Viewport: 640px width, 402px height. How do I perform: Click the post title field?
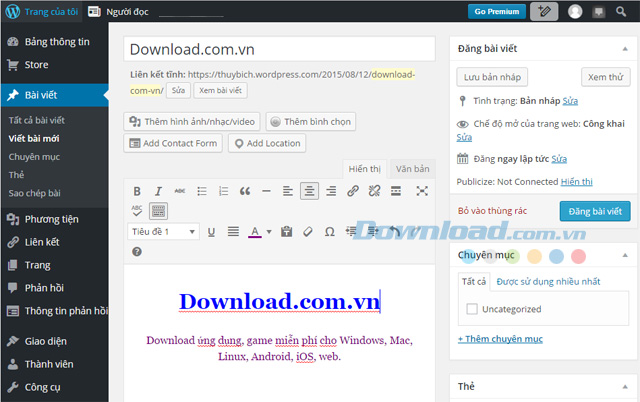pos(280,49)
